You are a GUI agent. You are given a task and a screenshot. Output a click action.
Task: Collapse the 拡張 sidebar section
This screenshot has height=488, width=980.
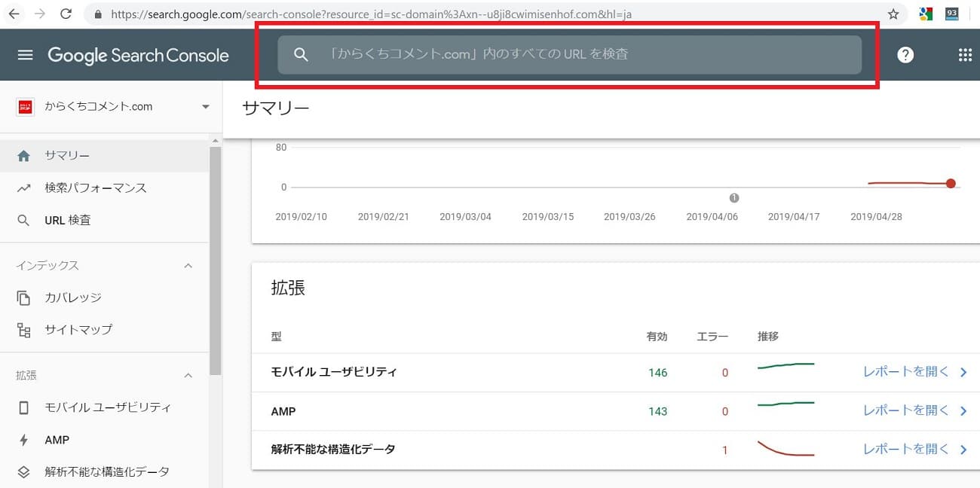188,375
